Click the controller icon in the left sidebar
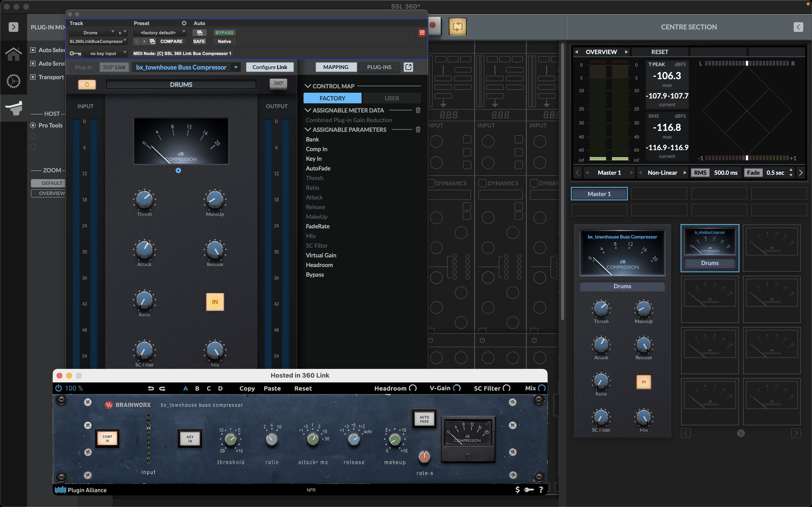This screenshot has height=507, width=812. 14,108
